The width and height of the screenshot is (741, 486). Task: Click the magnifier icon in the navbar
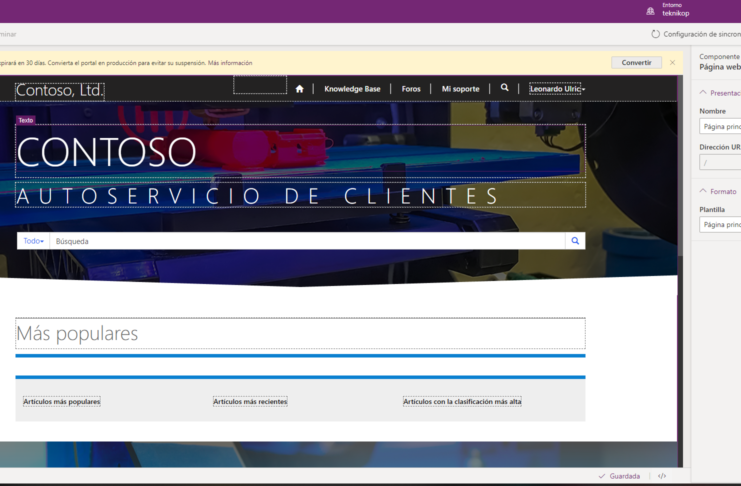[505, 88]
